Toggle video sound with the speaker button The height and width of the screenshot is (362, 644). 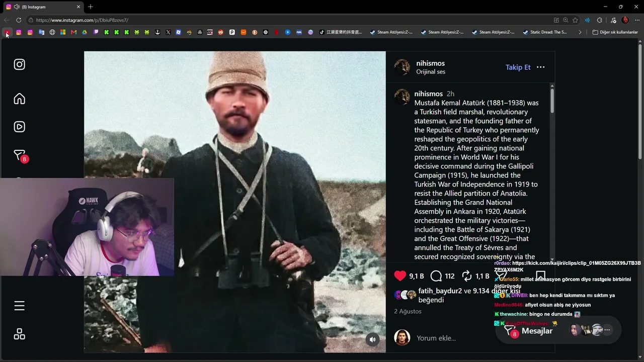[372, 339]
